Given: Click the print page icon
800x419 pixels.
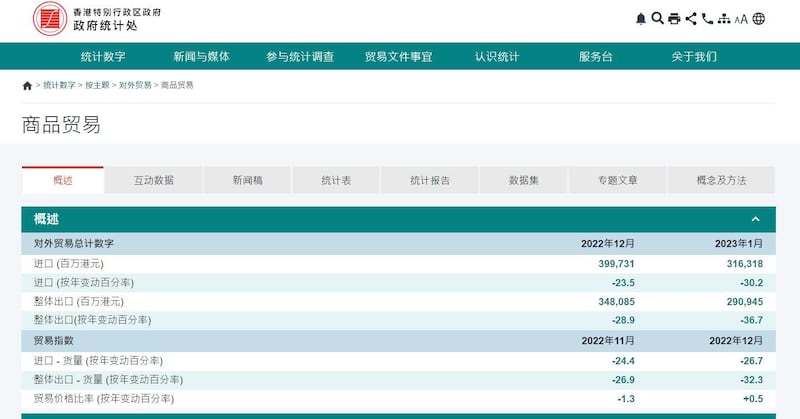Looking at the screenshot, I should point(674,19).
